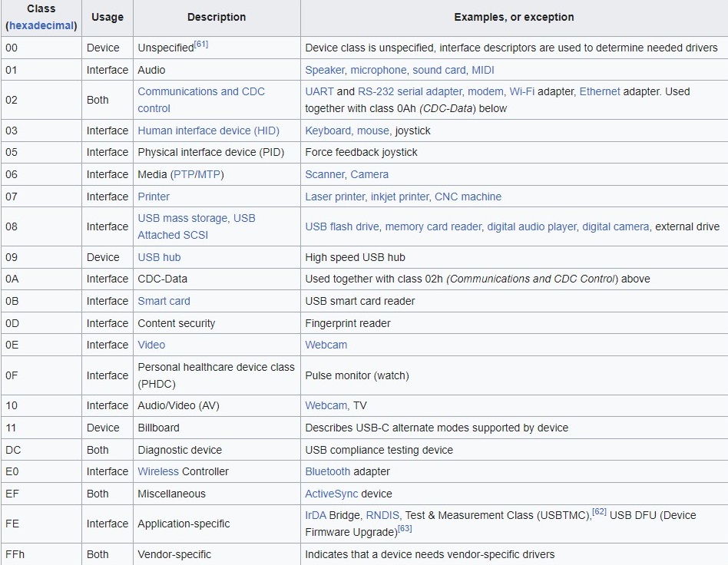Open the Video description link
This screenshot has width=728, height=565.
(x=151, y=345)
